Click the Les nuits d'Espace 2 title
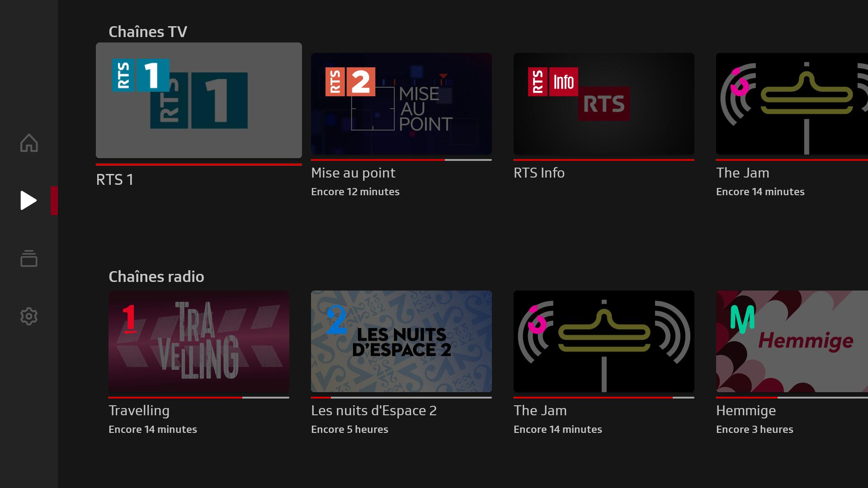This screenshot has width=868, height=488. tap(374, 410)
